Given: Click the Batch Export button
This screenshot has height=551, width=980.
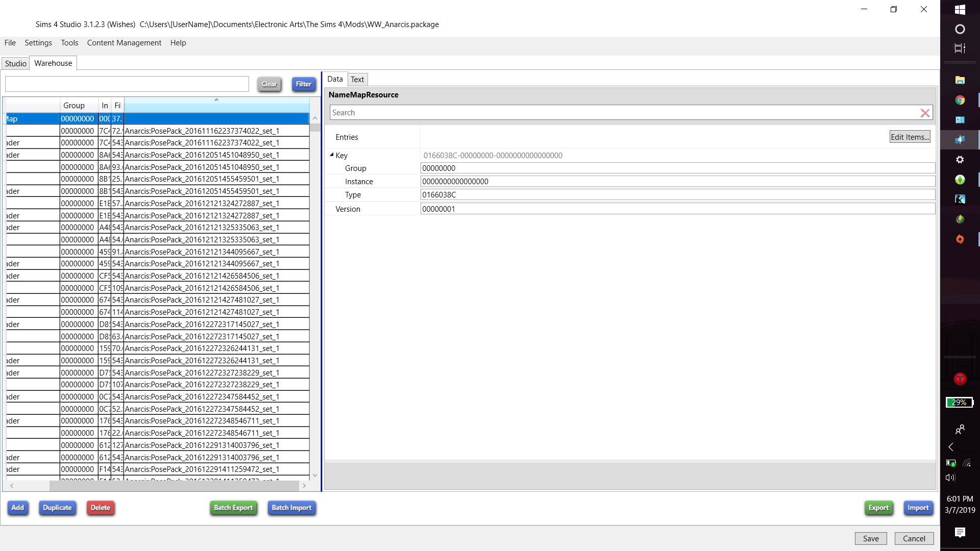Looking at the screenshot, I should point(233,508).
